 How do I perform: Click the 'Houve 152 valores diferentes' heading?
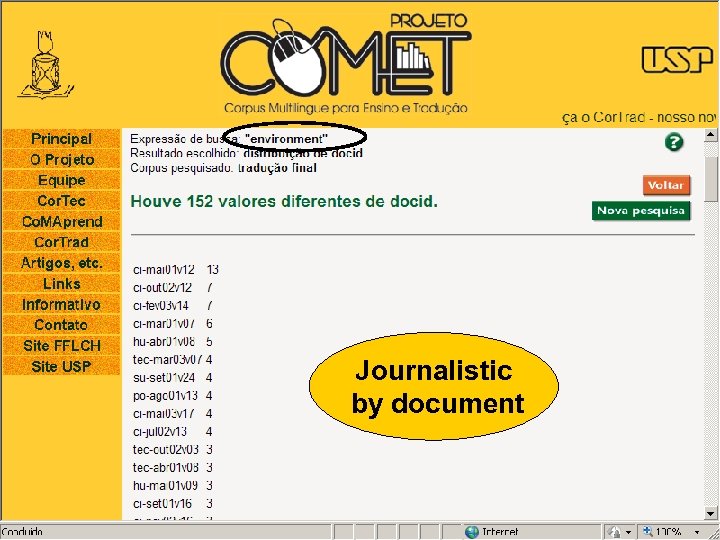[284, 202]
